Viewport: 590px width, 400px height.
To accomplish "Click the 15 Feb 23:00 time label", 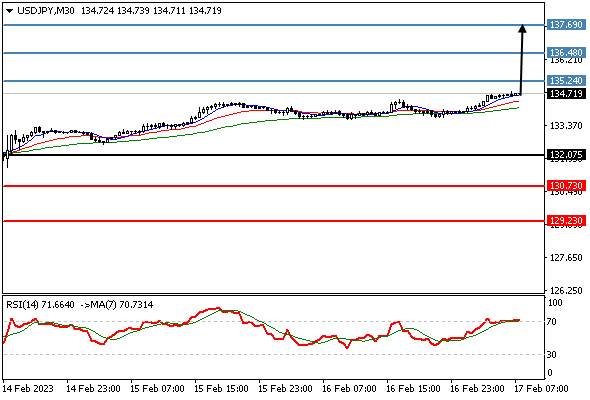I will click(285, 388).
